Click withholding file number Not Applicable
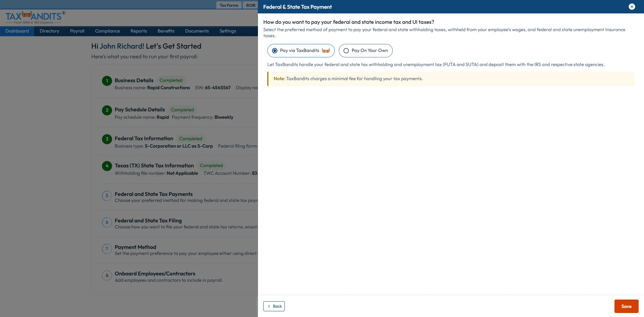This screenshot has width=644, height=317. (x=182, y=173)
